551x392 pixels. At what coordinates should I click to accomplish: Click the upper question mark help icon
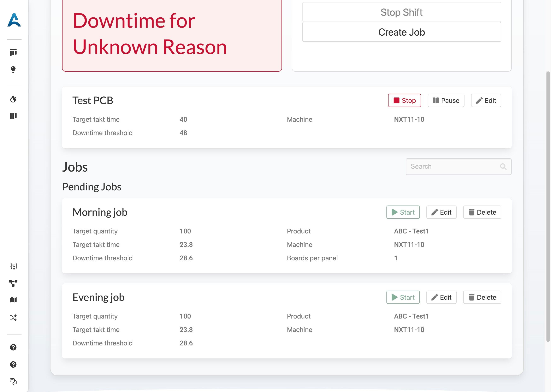coord(13,347)
